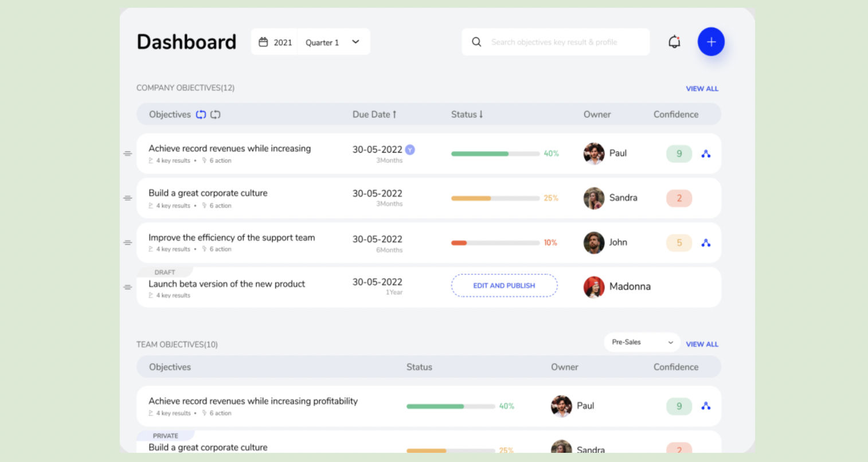Click the purple badge next to first 30-05-2022
868x462 pixels.
[x=410, y=150]
